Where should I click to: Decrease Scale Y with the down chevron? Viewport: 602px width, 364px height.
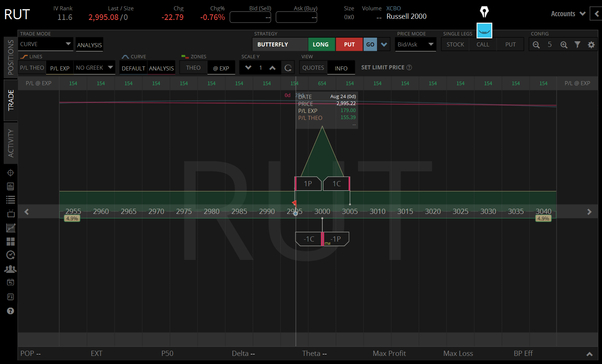coord(248,68)
